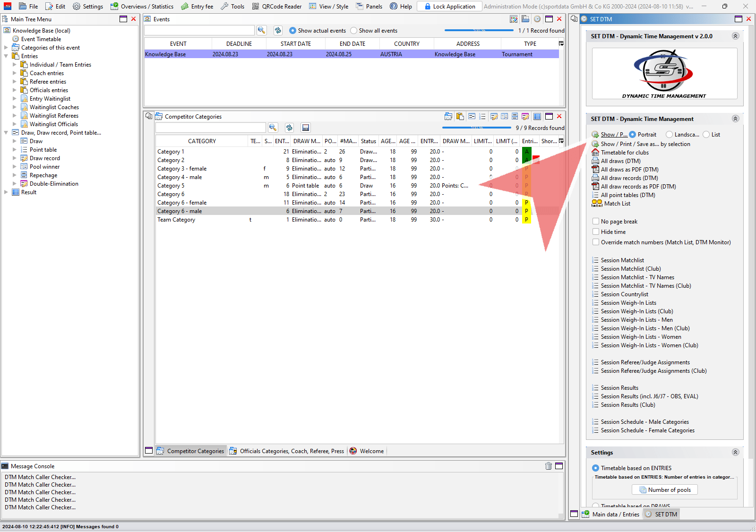Open the Overviews / Statistics menu
The image size is (756, 532).
pyautogui.click(x=142, y=6)
